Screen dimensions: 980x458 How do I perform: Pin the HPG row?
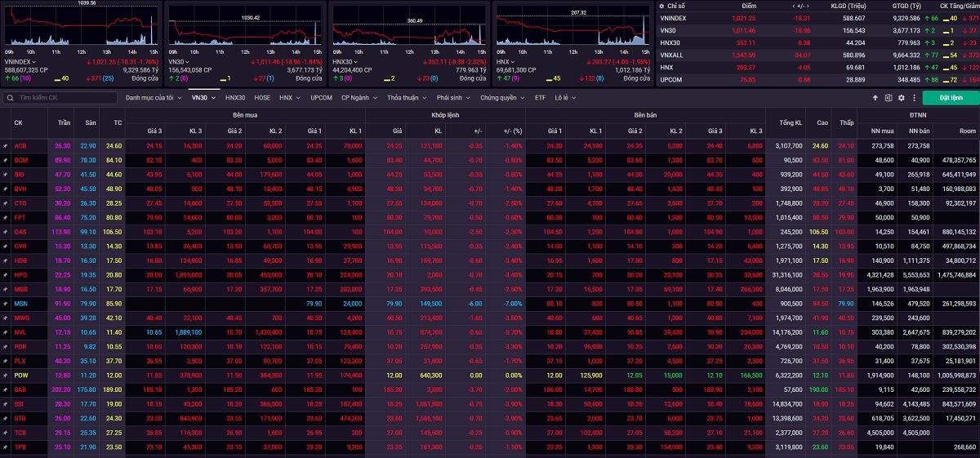5,275
